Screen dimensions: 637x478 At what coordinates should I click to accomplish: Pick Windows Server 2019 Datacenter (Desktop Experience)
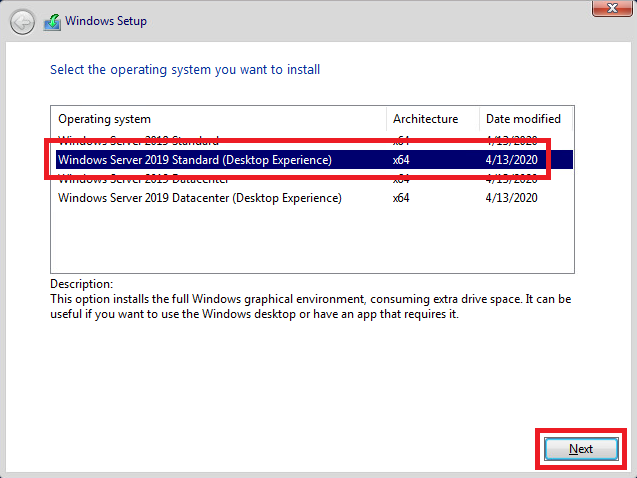pos(200,198)
